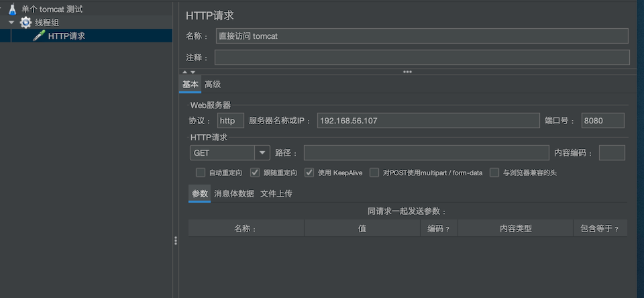Click the horizontal ellipsis divider handle
This screenshot has height=298, width=644.
tap(407, 72)
